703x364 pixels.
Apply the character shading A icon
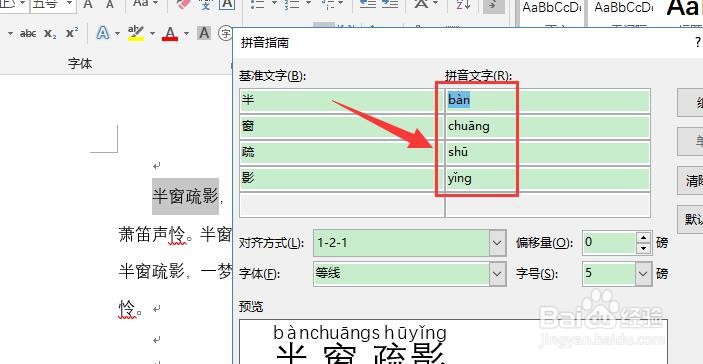pos(204,33)
